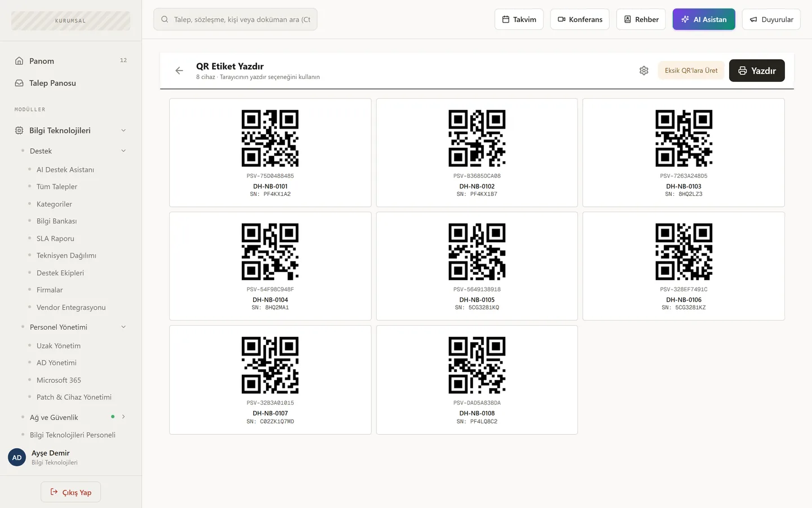Click the Panom home icon
This screenshot has width=812, height=508.
click(19, 61)
